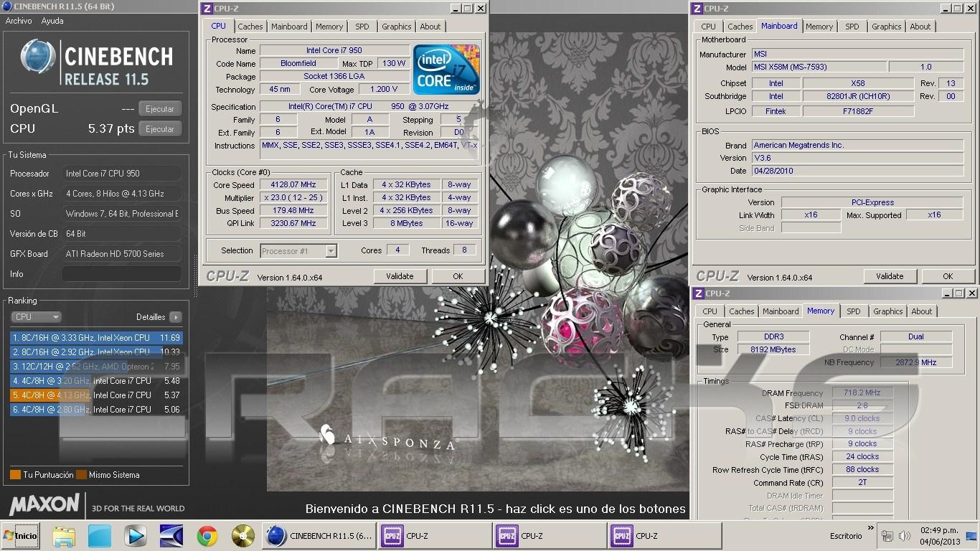Image resolution: width=980 pixels, height=551 pixels.
Task: Switch to SPD tab in the CPU window
Action: pos(362,27)
